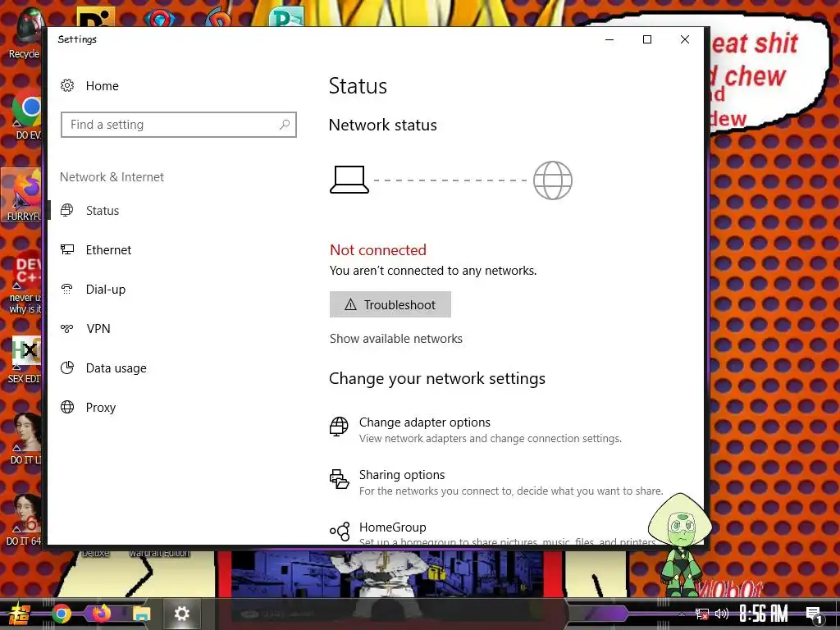Image resolution: width=840 pixels, height=630 pixels.
Task: Click the Network & Internet heading
Action: [112, 177]
